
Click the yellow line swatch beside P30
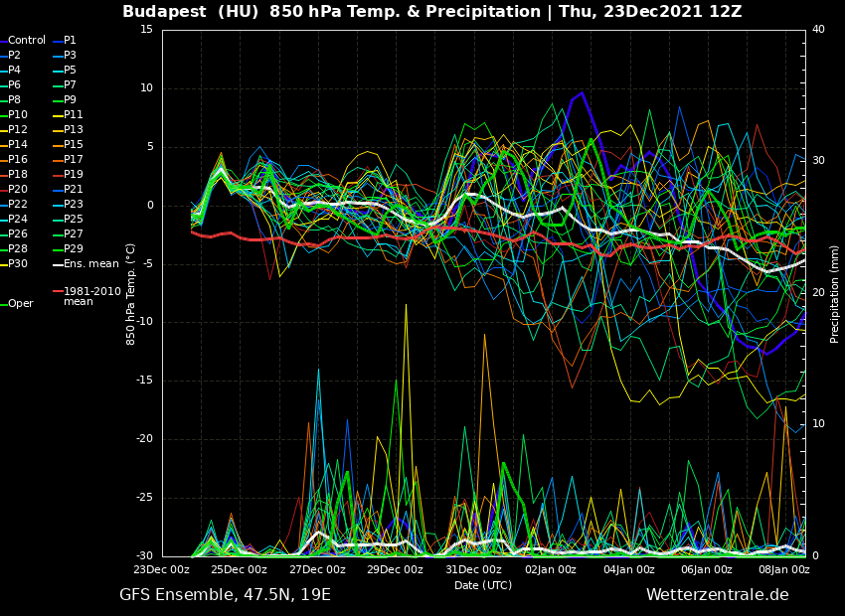tap(3, 264)
